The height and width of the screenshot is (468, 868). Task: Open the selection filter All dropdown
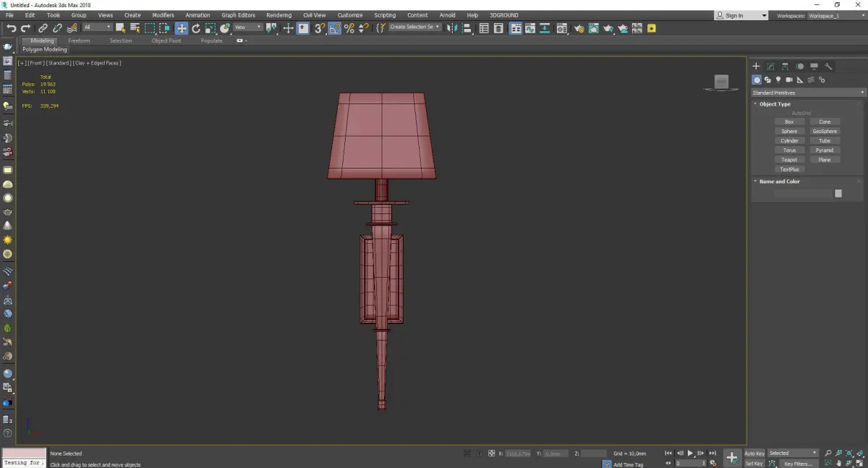(x=98, y=27)
